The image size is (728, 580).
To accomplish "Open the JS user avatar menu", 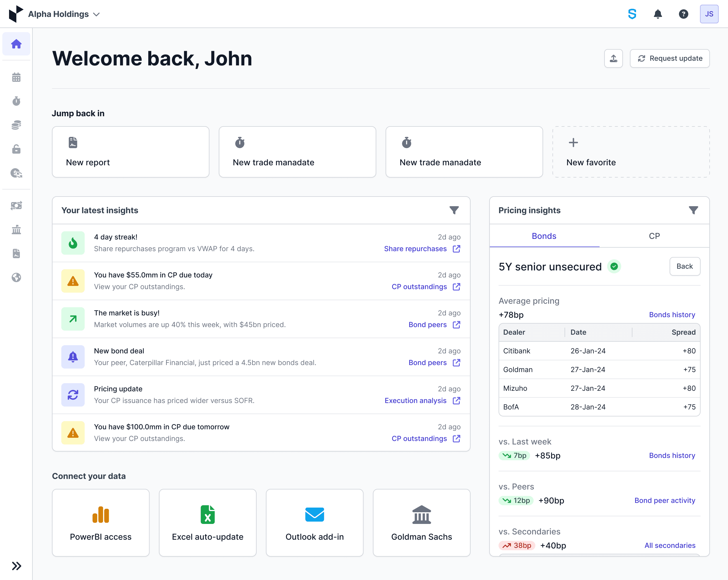I will click(x=709, y=14).
